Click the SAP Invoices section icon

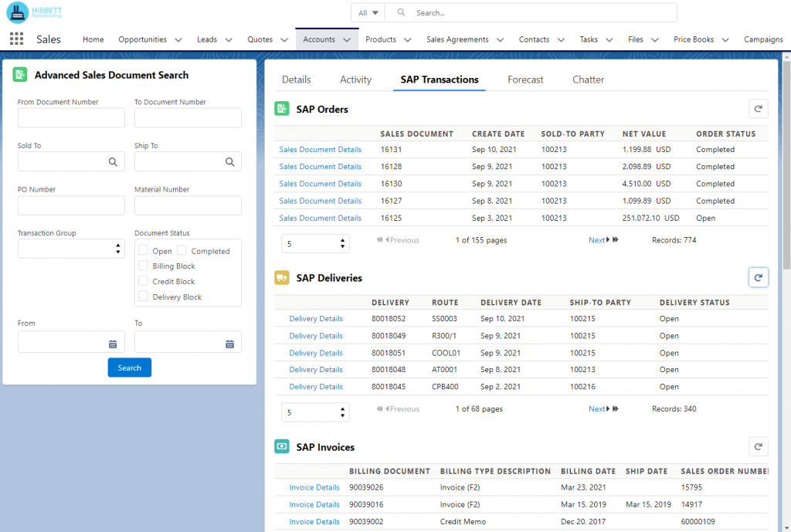click(281, 446)
